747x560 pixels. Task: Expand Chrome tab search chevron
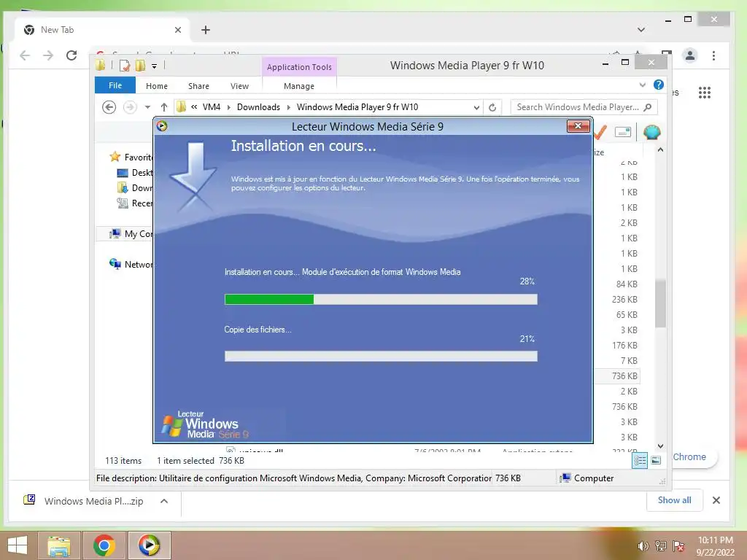641,30
